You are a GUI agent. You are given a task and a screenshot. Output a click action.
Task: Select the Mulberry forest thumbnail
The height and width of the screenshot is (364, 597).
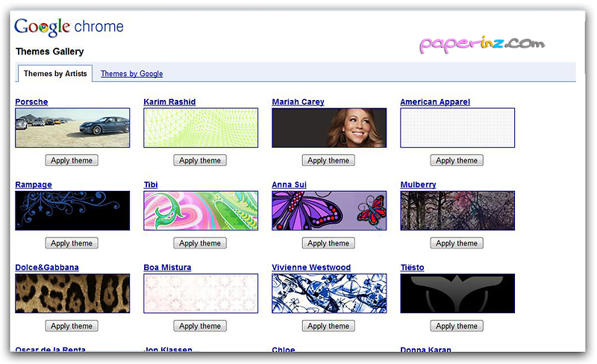coord(457,210)
